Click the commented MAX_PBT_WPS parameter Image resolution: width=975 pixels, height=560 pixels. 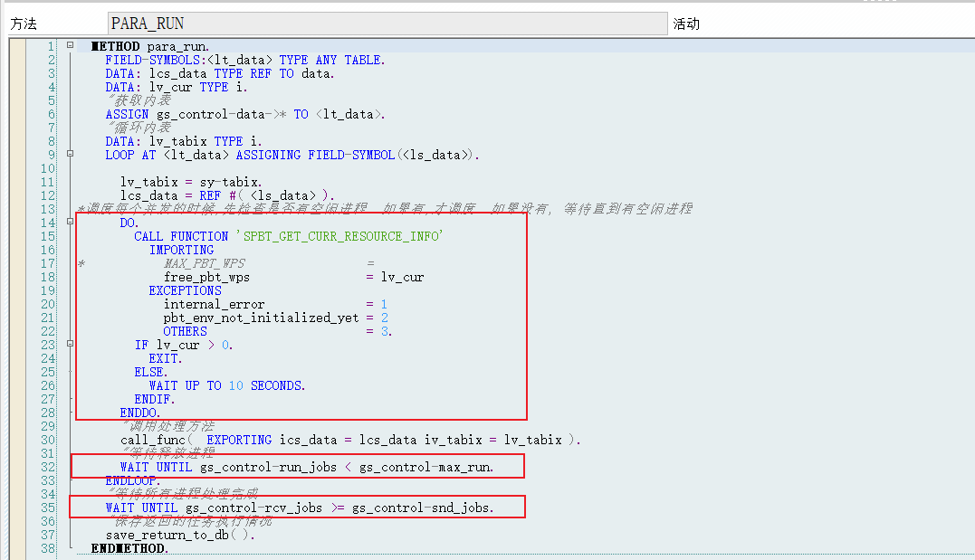click(x=204, y=263)
